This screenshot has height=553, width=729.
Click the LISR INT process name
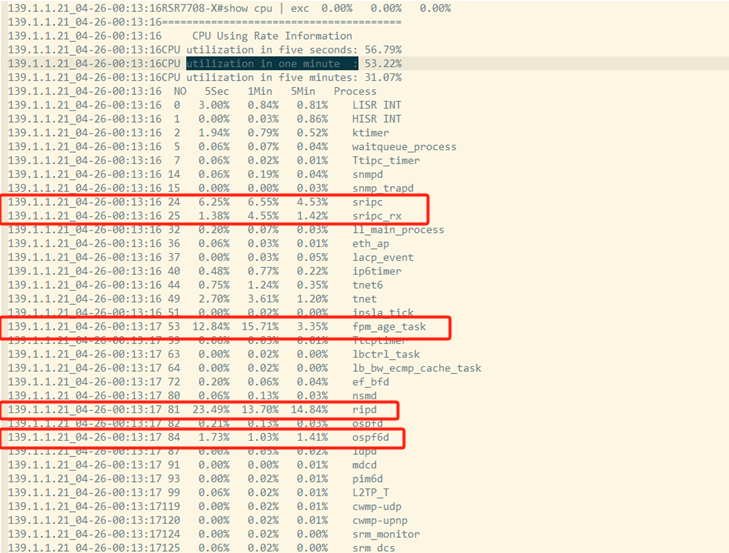click(x=377, y=105)
